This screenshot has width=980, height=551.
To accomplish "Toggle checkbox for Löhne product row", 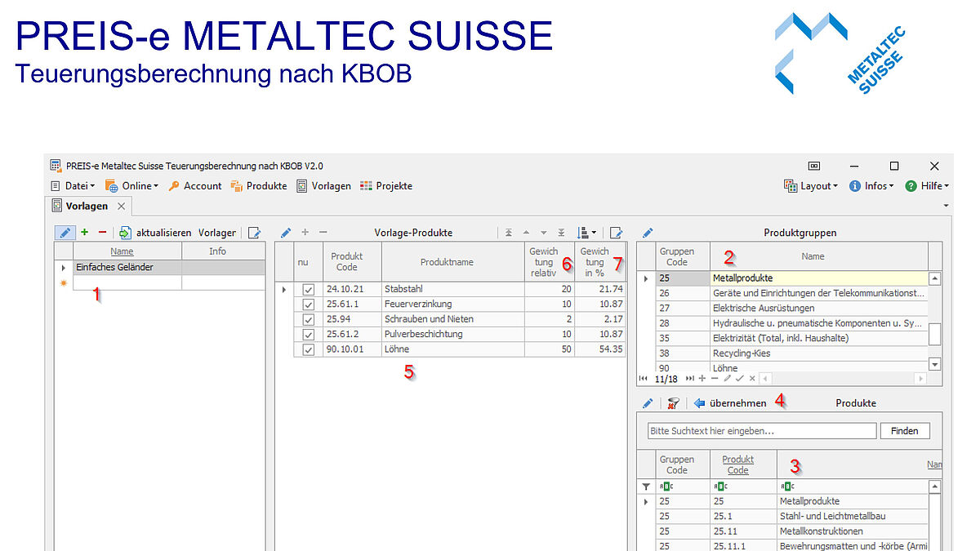I will click(309, 349).
